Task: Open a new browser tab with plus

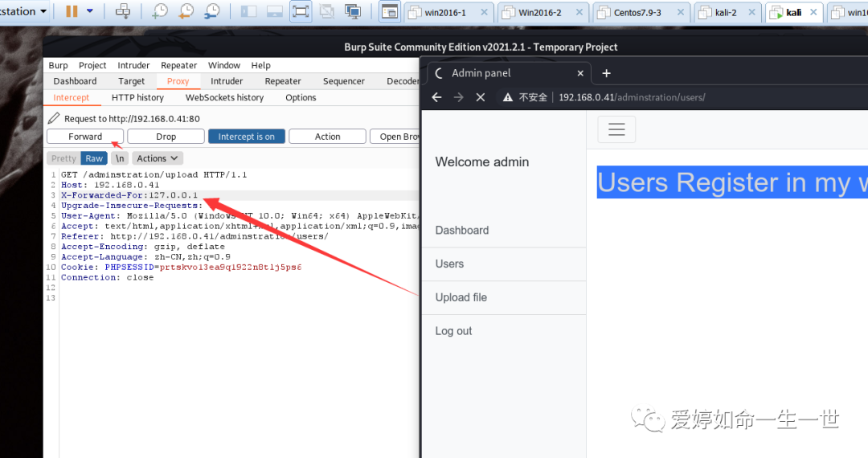Action: point(606,73)
